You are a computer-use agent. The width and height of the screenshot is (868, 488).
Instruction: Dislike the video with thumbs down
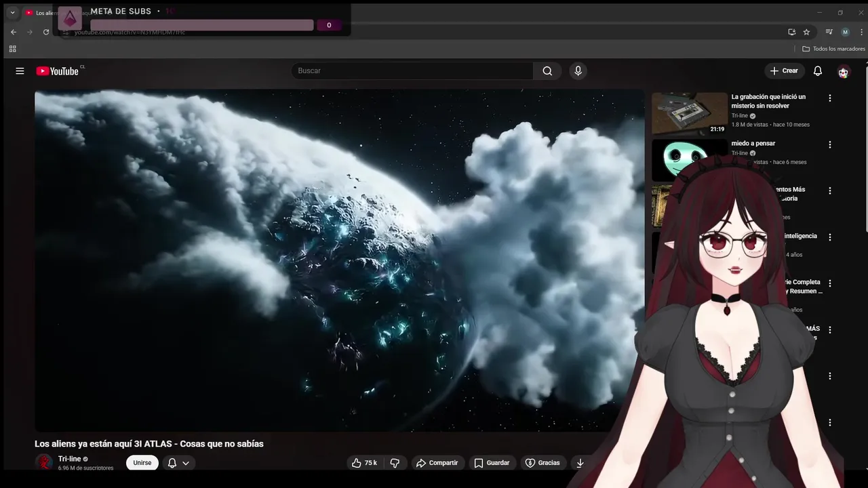(x=395, y=463)
